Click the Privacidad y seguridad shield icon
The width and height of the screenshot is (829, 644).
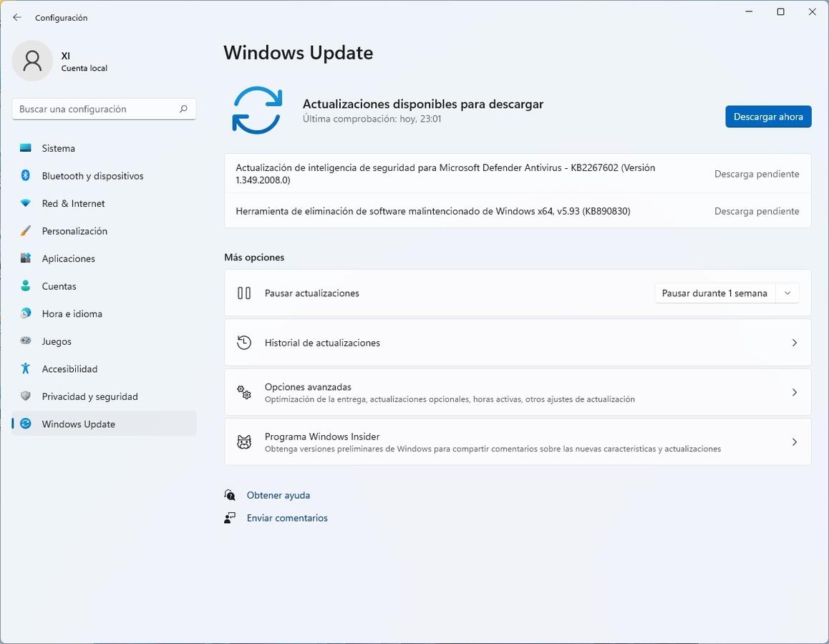click(x=26, y=396)
